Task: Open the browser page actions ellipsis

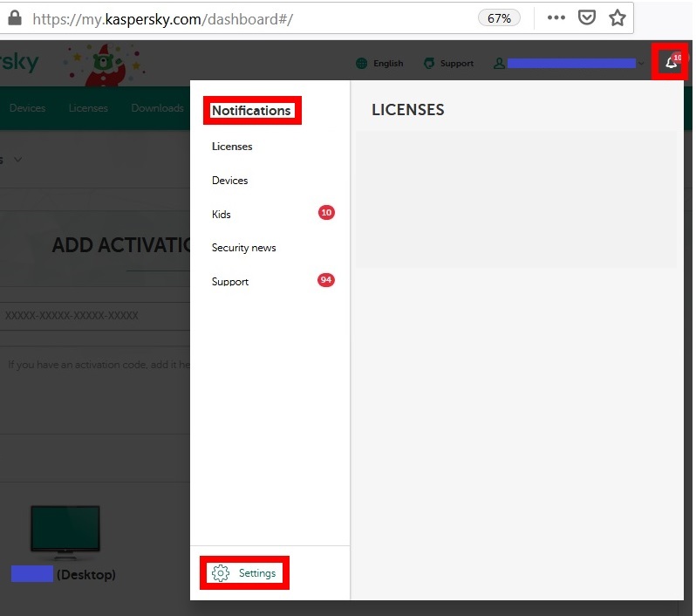Action: pyautogui.click(x=556, y=17)
